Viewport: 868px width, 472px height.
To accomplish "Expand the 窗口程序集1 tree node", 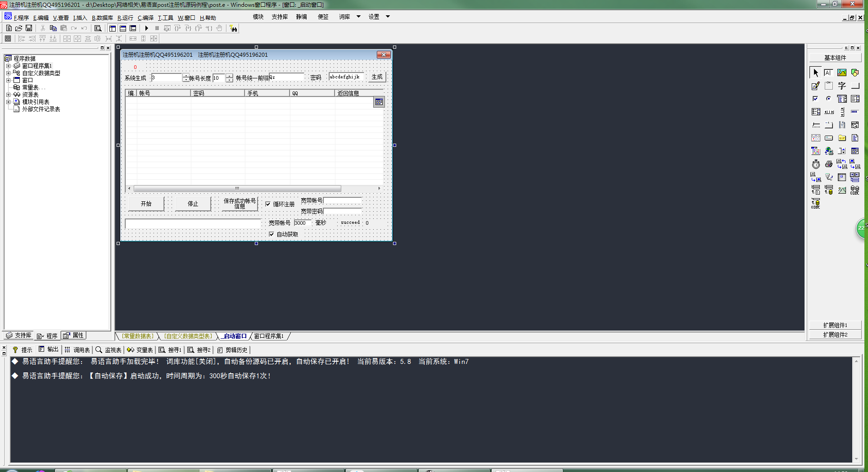I will [x=8, y=66].
